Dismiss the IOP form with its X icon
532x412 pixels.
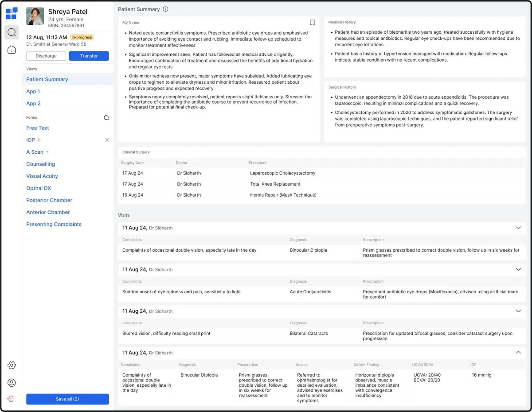click(x=107, y=140)
